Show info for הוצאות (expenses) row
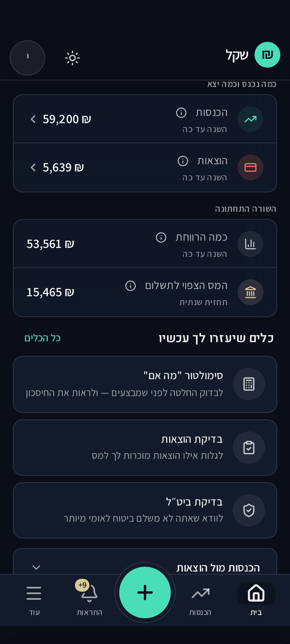 [183, 161]
